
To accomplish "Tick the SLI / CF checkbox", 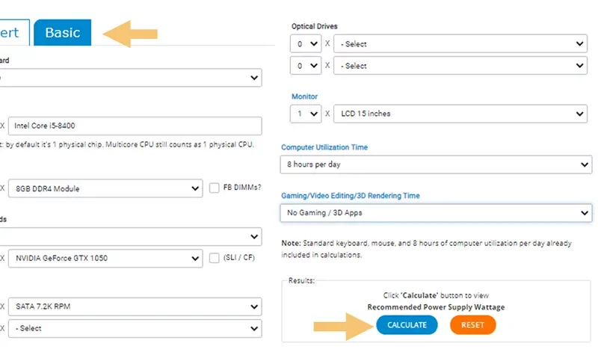I will click(215, 258).
